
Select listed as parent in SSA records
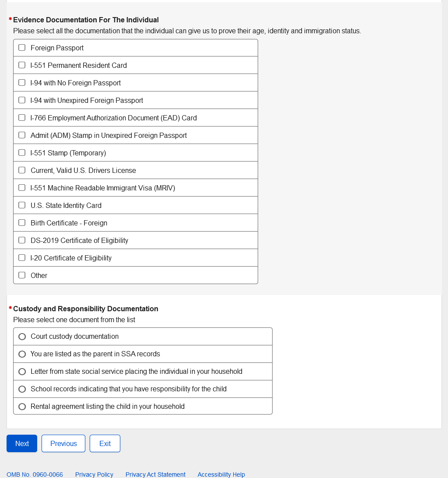pos(22,354)
